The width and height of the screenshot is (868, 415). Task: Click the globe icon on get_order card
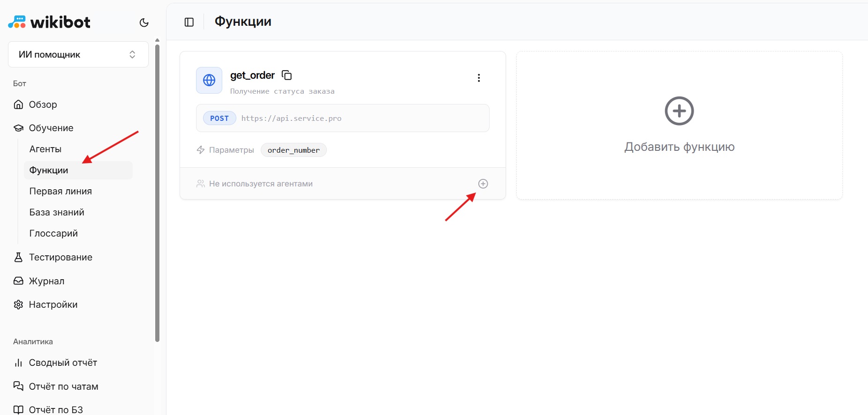209,80
